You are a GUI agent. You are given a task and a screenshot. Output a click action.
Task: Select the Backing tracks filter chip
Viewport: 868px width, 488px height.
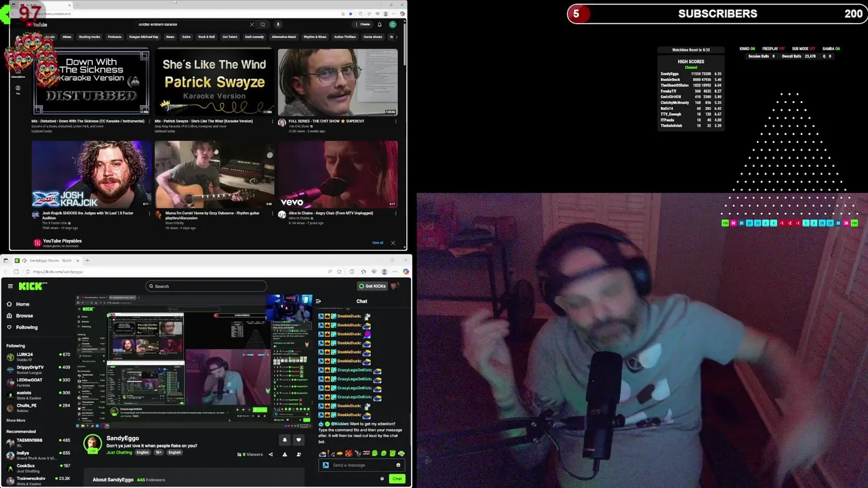90,37
